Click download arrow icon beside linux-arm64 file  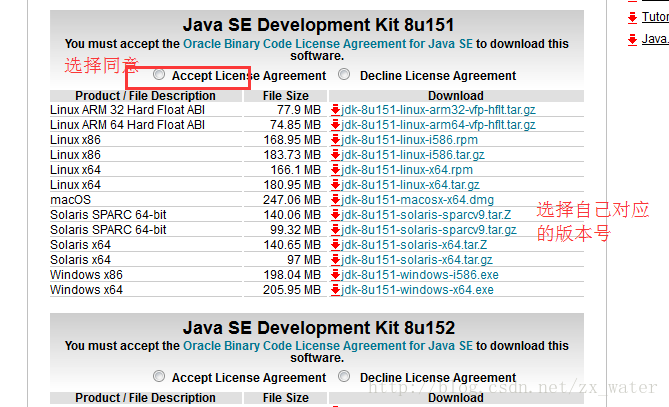[335, 125]
